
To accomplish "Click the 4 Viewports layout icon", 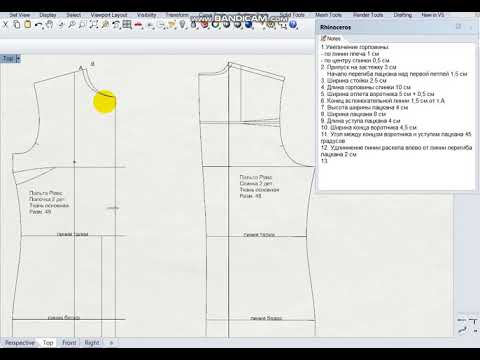I will click(x=127, y=25).
